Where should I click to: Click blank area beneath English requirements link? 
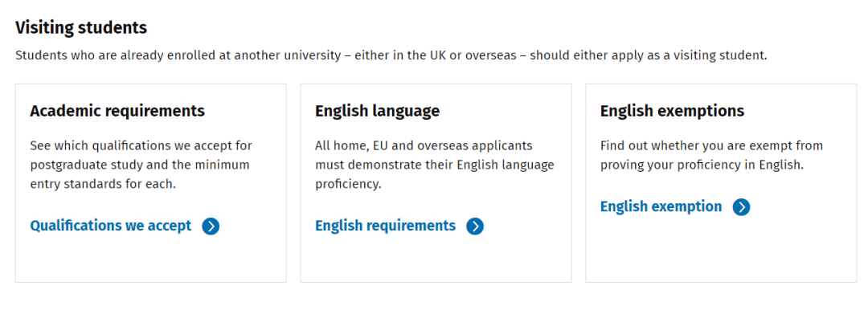pyautogui.click(x=436, y=259)
